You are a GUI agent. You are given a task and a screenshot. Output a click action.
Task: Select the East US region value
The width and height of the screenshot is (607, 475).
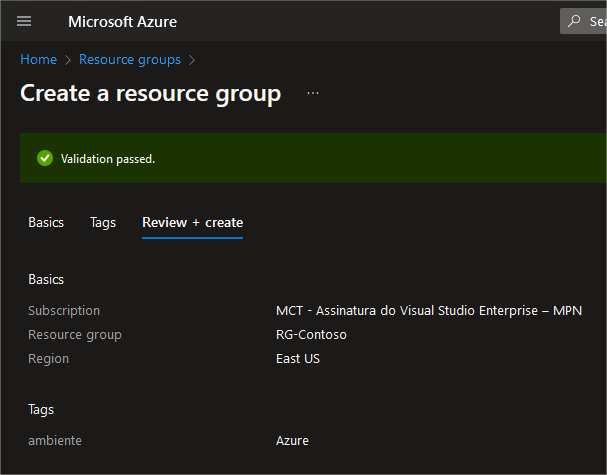[x=298, y=358]
